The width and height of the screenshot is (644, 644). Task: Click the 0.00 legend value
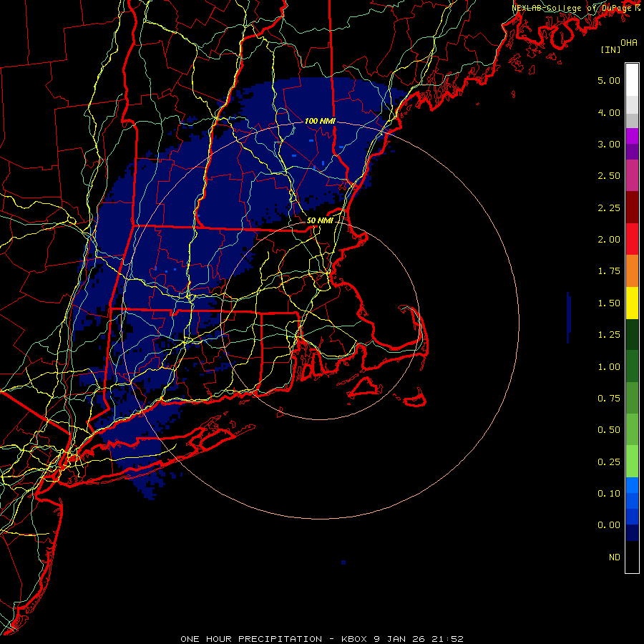click(x=609, y=525)
